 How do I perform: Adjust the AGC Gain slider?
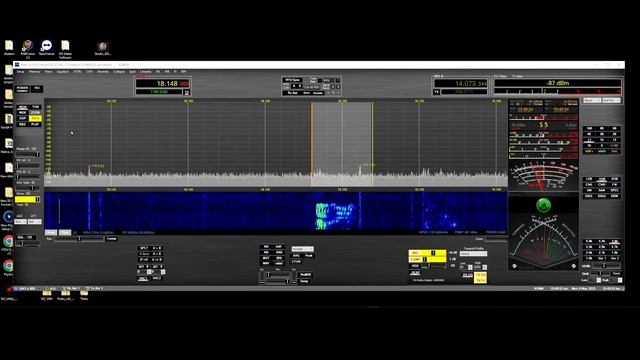(28, 188)
